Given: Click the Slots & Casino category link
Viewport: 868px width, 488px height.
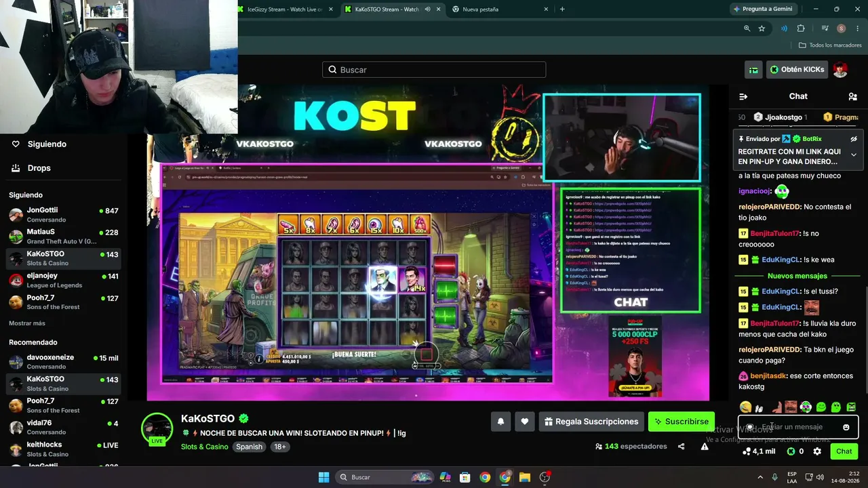Looking at the screenshot, I should coord(205,447).
